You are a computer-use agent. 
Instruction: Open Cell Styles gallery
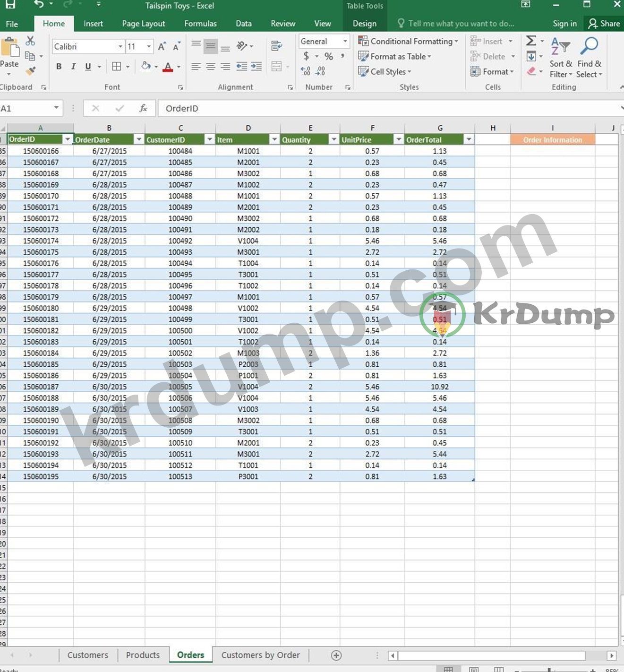(x=385, y=71)
